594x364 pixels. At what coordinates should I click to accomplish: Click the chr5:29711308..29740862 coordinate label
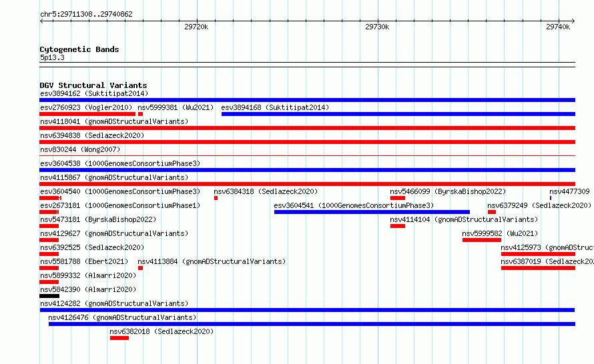86,15
